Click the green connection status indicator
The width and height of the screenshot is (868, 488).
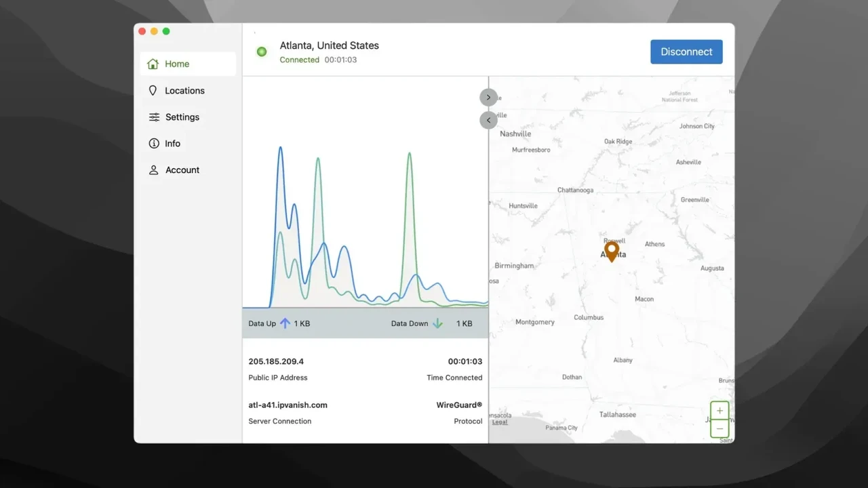coord(262,52)
